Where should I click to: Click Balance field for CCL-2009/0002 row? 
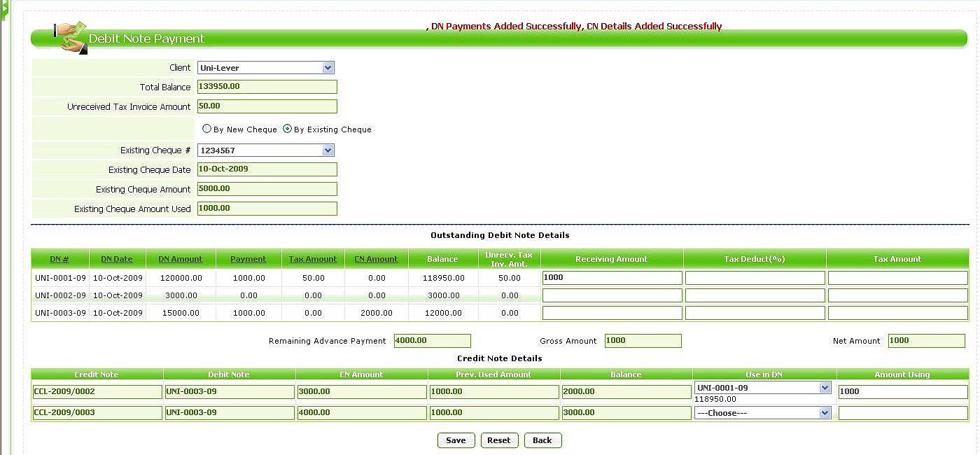626,392
